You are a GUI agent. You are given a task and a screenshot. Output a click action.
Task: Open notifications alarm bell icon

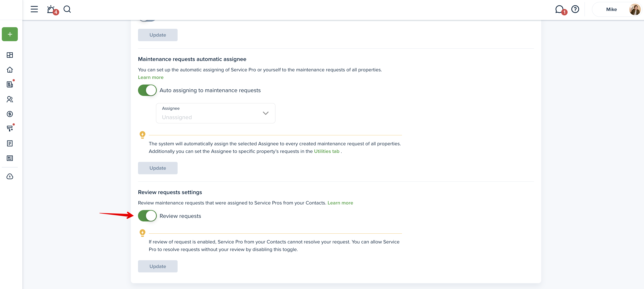coord(51,9)
